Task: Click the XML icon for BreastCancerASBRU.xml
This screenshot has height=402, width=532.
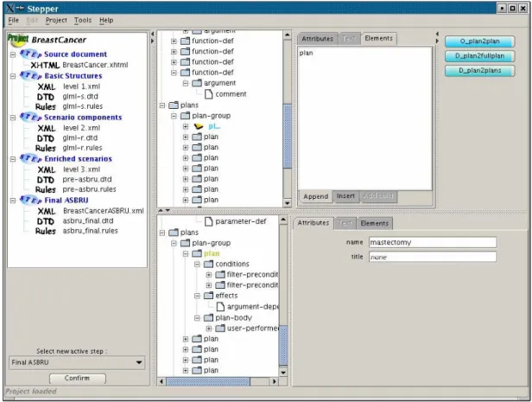Action: coord(46,211)
